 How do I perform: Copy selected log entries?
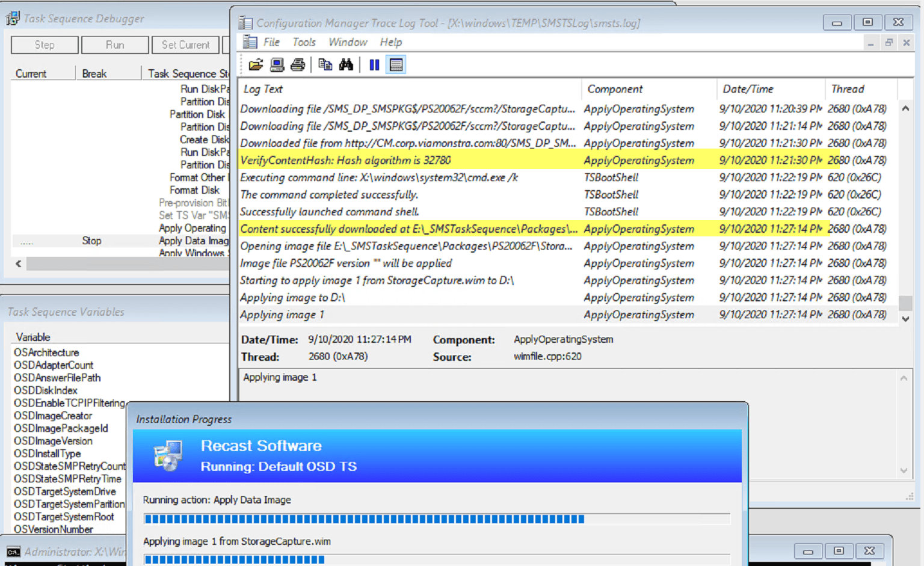[325, 64]
